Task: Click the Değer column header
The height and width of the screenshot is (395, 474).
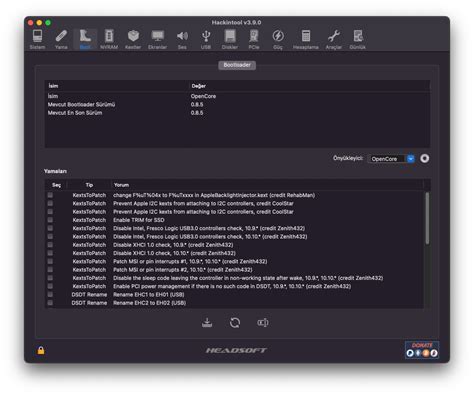Action: [x=309, y=86]
